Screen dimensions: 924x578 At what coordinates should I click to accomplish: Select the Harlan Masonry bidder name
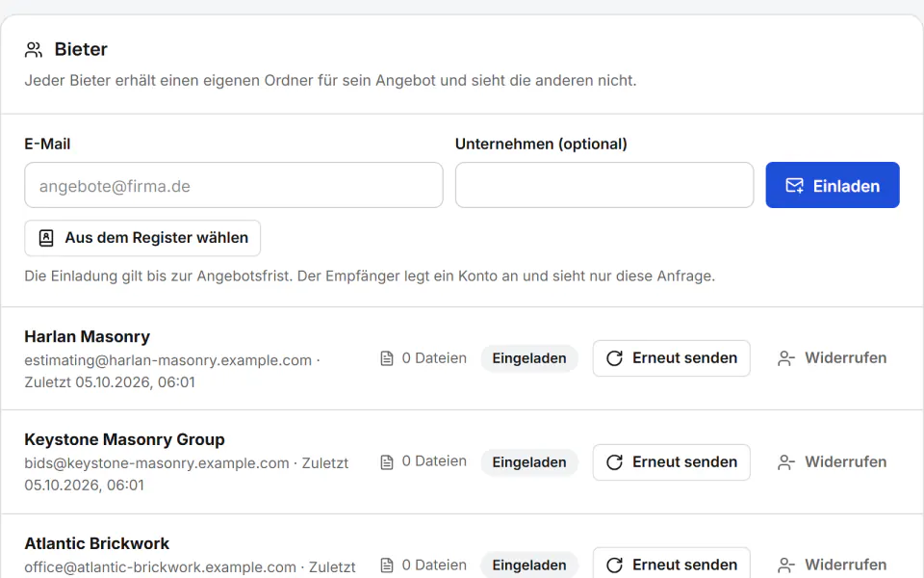point(88,337)
